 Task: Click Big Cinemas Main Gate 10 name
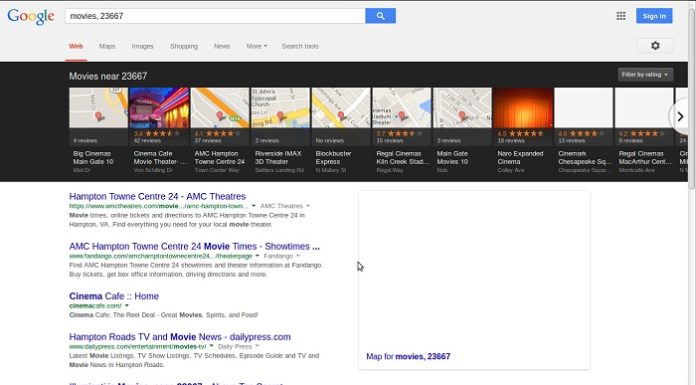pyautogui.click(x=93, y=158)
